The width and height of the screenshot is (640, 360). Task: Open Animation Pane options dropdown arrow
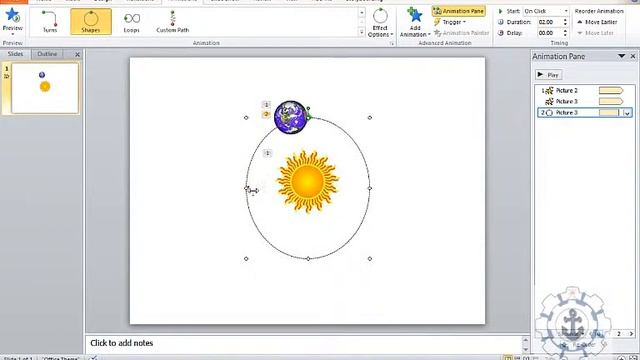[622, 56]
